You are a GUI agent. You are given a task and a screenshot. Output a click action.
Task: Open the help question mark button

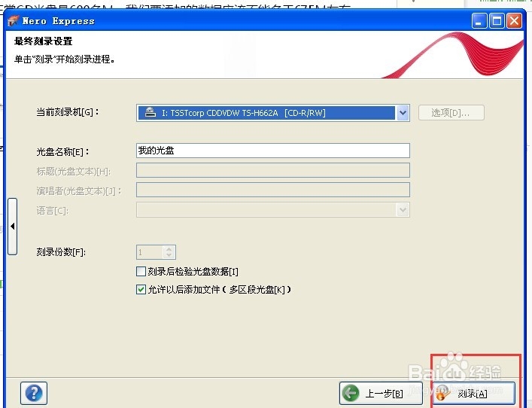[x=34, y=393]
